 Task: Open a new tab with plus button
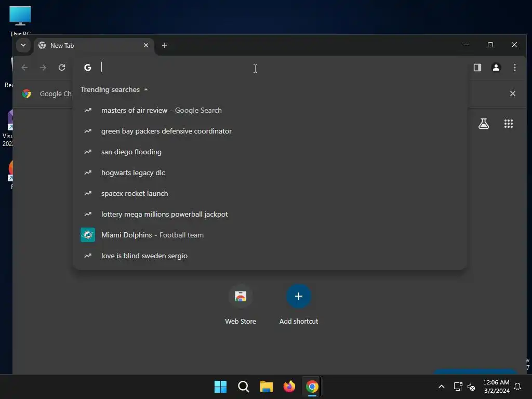point(165,45)
